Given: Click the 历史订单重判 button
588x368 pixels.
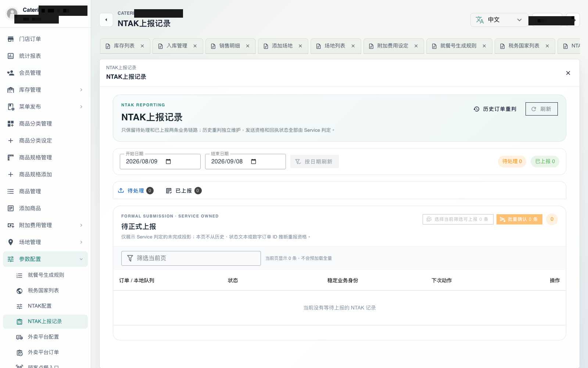Looking at the screenshot, I should click(495, 109).
